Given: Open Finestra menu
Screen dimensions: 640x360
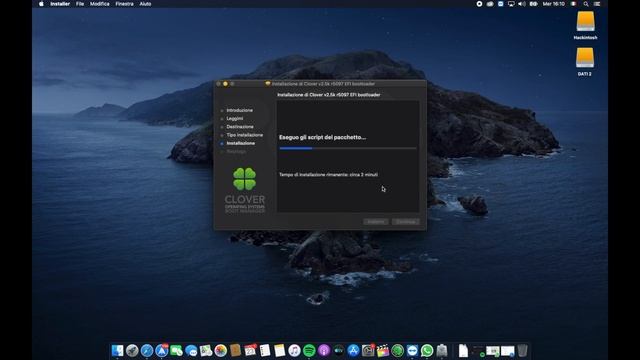Looking at the screenshot, I should pos(124,4).
